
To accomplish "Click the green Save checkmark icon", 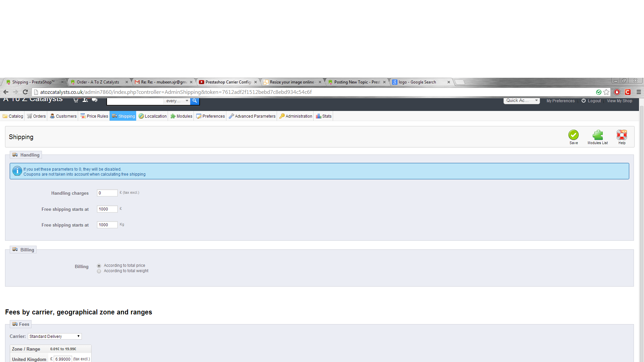I will pyautogui.click(x=573, y=135).
